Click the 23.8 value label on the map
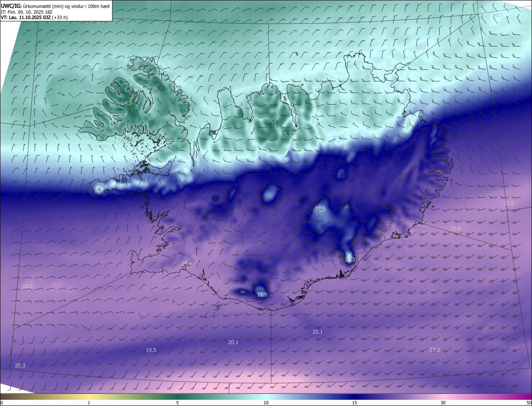 pyautogui.click(x=435, y=350)
